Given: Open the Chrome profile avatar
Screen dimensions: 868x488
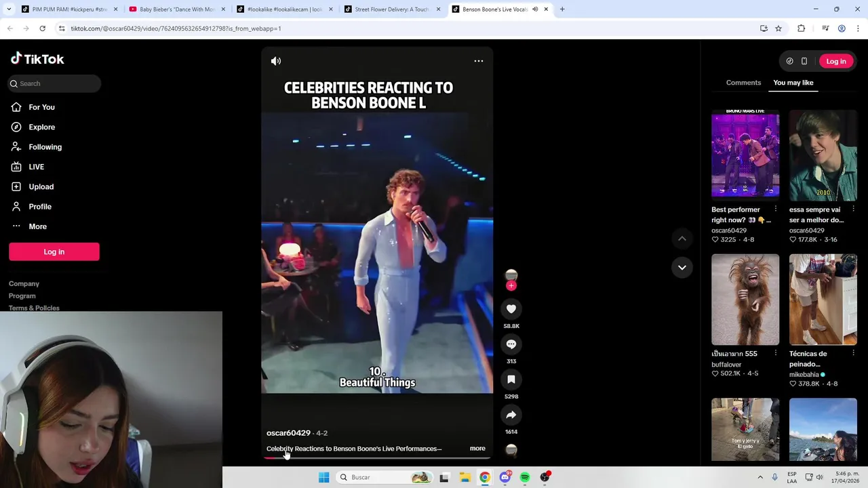Looking at the screenshot, I should pos(842,28).
